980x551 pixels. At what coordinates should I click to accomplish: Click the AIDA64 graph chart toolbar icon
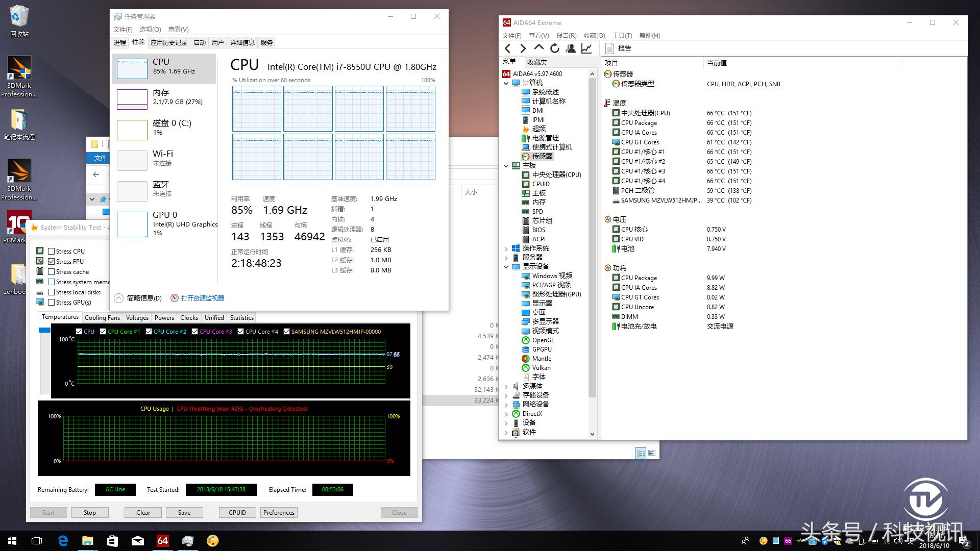pyautogui.click(x=586, y=48)
